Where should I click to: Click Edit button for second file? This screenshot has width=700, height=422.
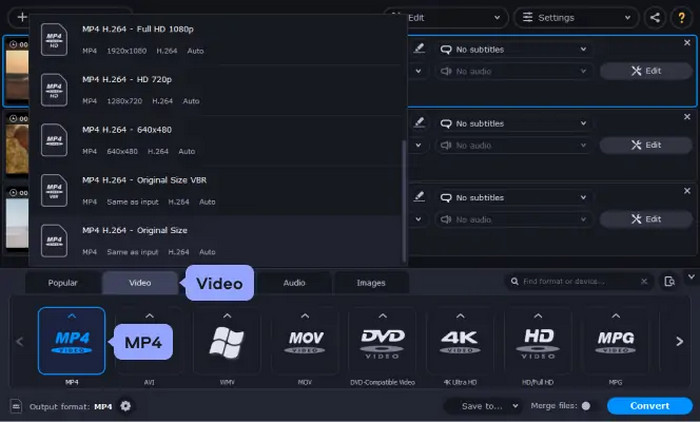tap(646, 145)
